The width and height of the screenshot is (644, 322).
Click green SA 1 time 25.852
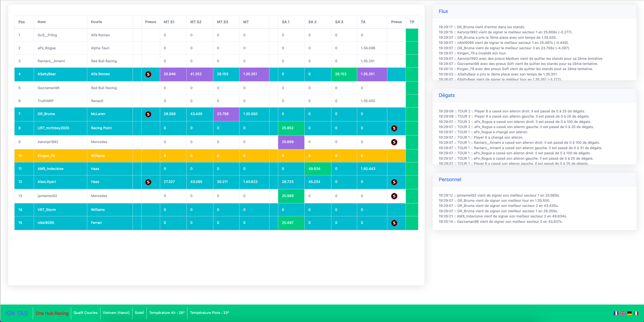291,128
